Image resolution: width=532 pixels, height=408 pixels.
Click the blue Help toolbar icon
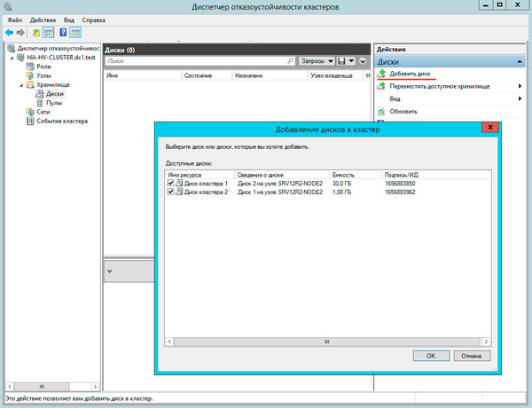[x=64, y=32]
